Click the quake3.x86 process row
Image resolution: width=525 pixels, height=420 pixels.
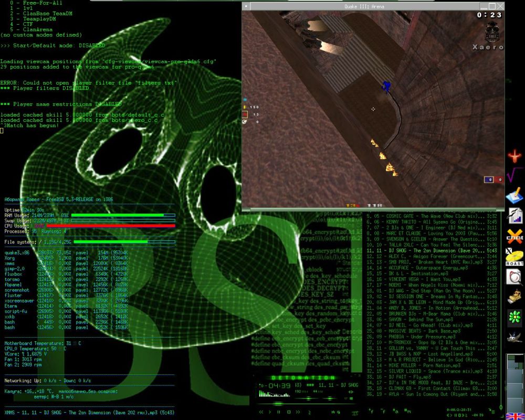[x=66, y=253]
